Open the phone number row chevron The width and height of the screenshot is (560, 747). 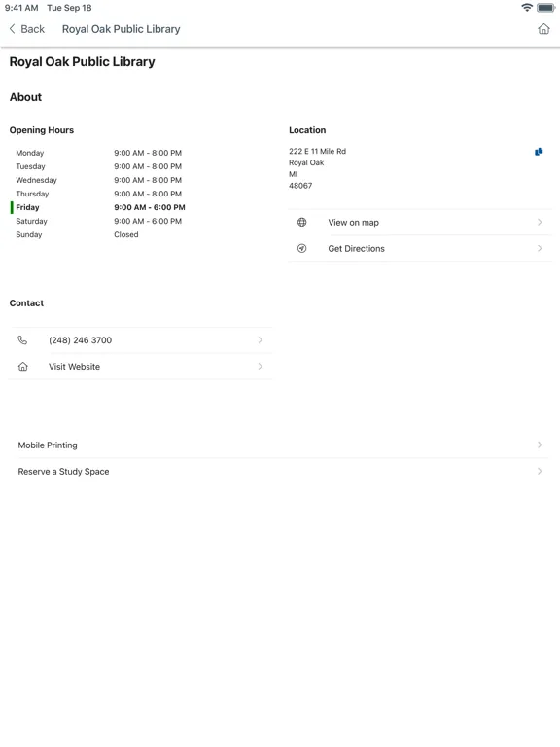(x=260, y=340)
